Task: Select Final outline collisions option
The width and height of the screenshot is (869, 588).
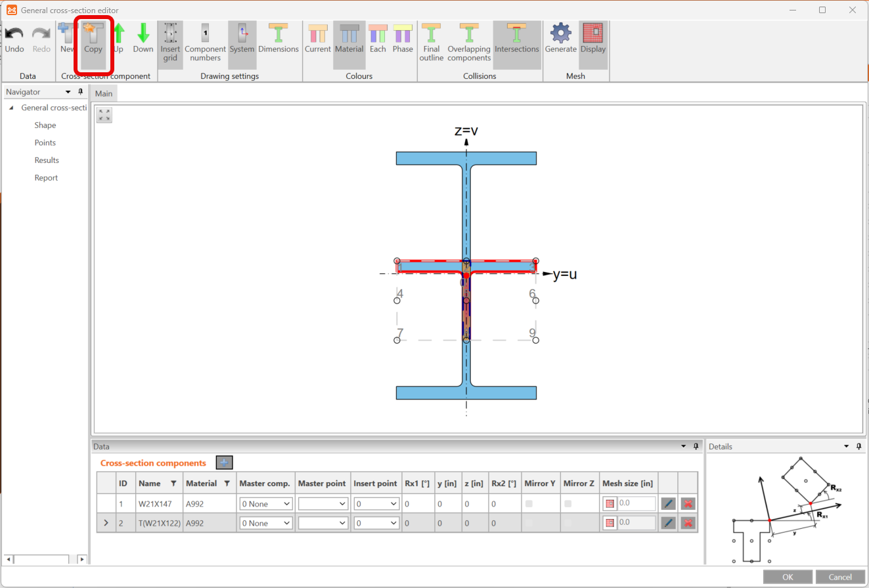Action: (432, 41)
